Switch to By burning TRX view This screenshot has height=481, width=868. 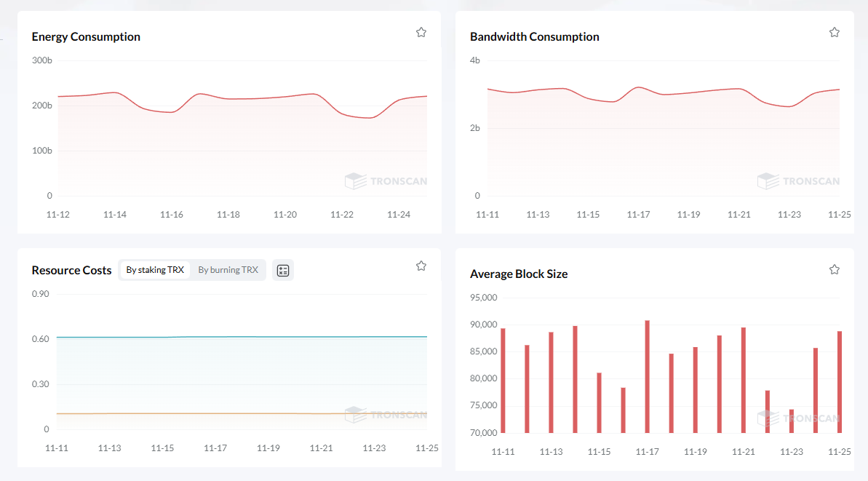pos(228,270)
